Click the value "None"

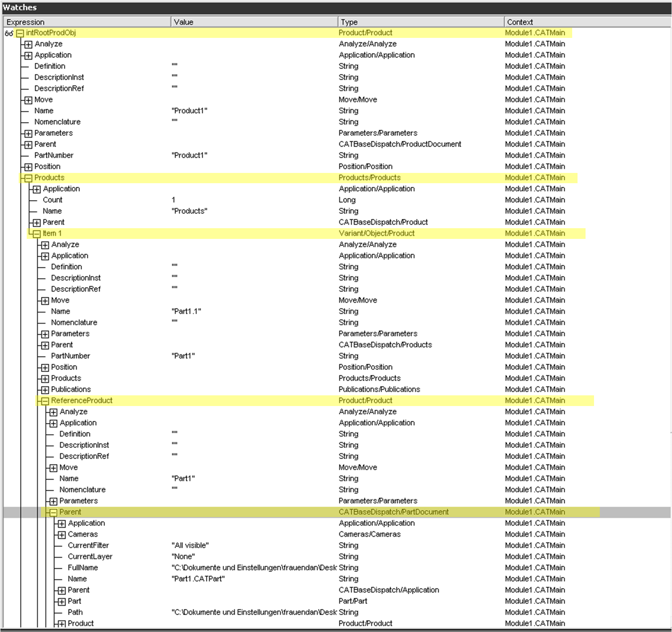pyautogui.click(x=183, y=556)
